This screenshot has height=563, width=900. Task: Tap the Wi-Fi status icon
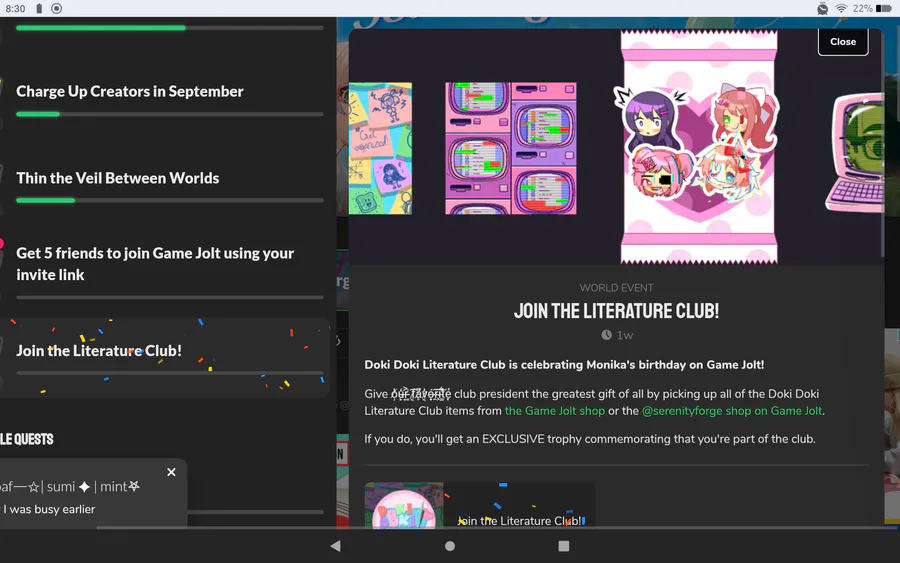pyautogui.click(x=841, y=9)
